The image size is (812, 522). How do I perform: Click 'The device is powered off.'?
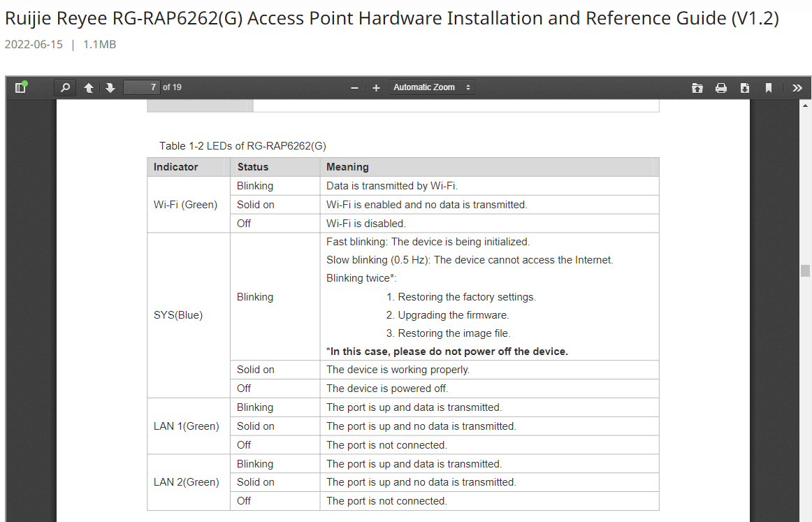tap(387, 389)
